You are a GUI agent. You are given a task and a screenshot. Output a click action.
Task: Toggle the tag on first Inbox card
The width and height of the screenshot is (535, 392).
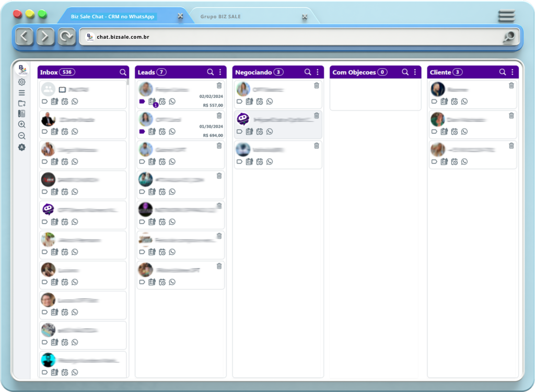tap(44, 101)
